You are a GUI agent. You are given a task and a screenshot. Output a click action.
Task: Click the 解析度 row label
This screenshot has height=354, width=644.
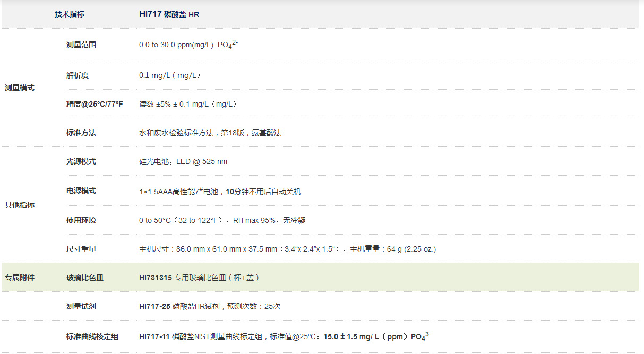click(78, 75)
